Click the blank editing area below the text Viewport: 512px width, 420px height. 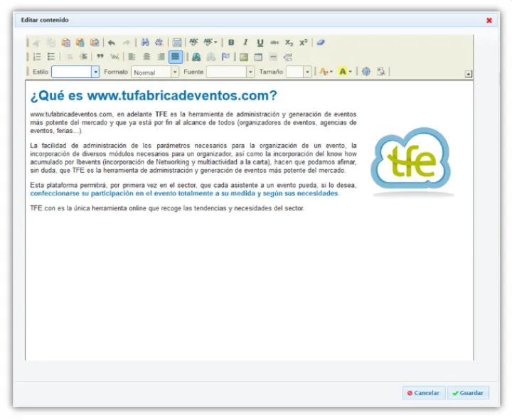tap(249, 287)
